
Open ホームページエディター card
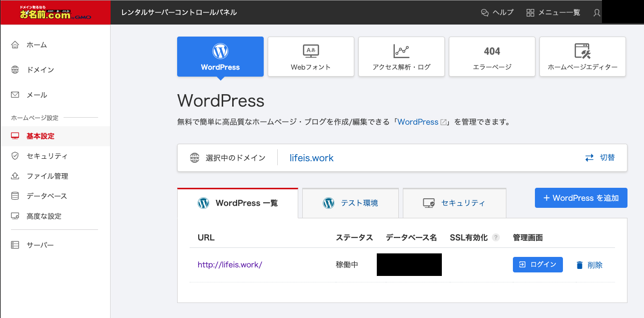point(582,57)
